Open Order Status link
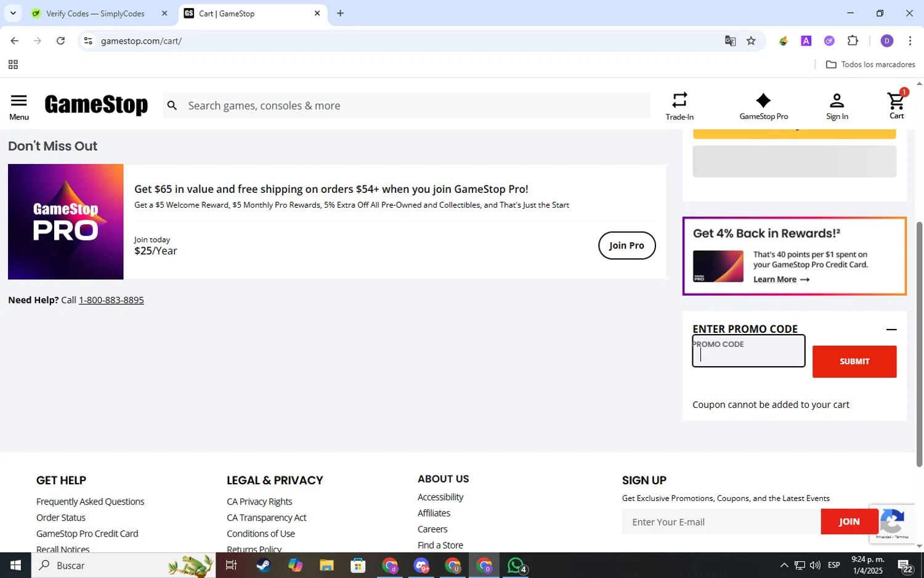This screenshot has height=578, width=924. (60, 518)
